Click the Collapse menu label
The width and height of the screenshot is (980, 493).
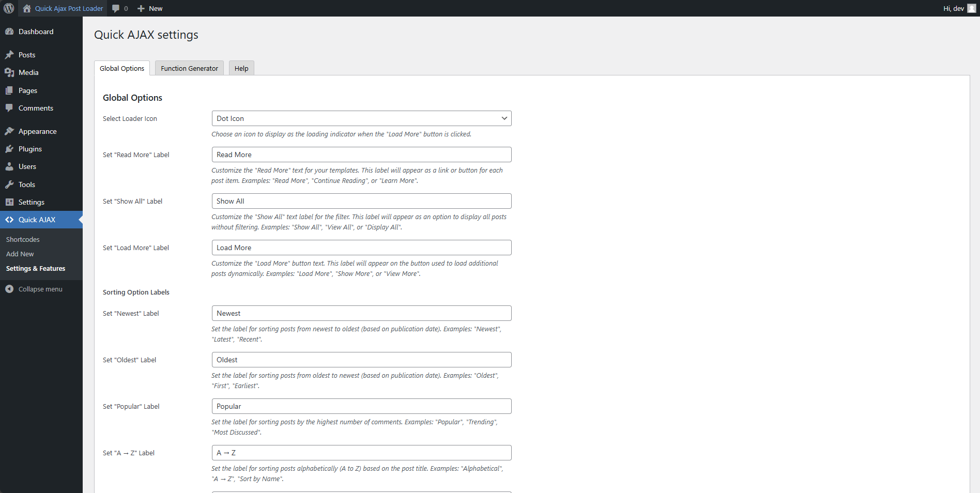point(40,289)
